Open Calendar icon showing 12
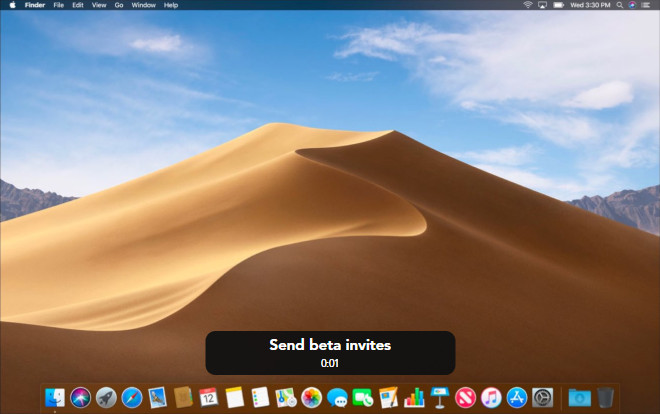Viewport: 660px width, 414px height. pyautogui.click(x=209, y=398)
